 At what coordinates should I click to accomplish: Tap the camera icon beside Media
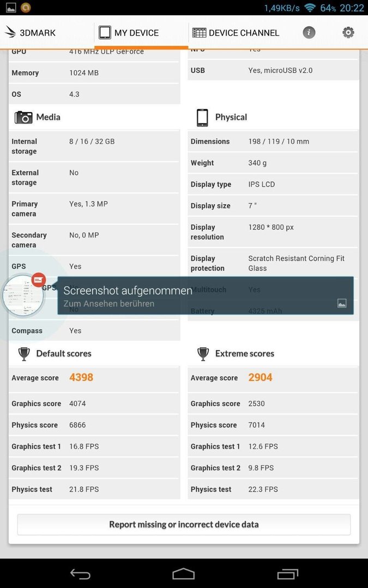[23, 118]
